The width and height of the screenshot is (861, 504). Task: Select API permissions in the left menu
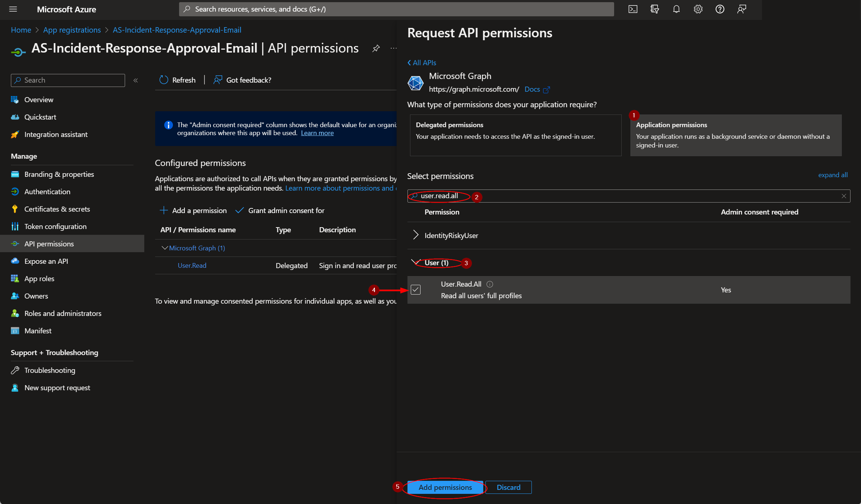pyautogui.click(x=72, y=243)
